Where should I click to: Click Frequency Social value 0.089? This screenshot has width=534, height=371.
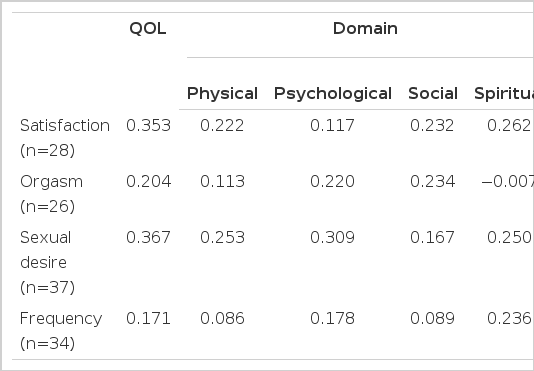[433, 318]
